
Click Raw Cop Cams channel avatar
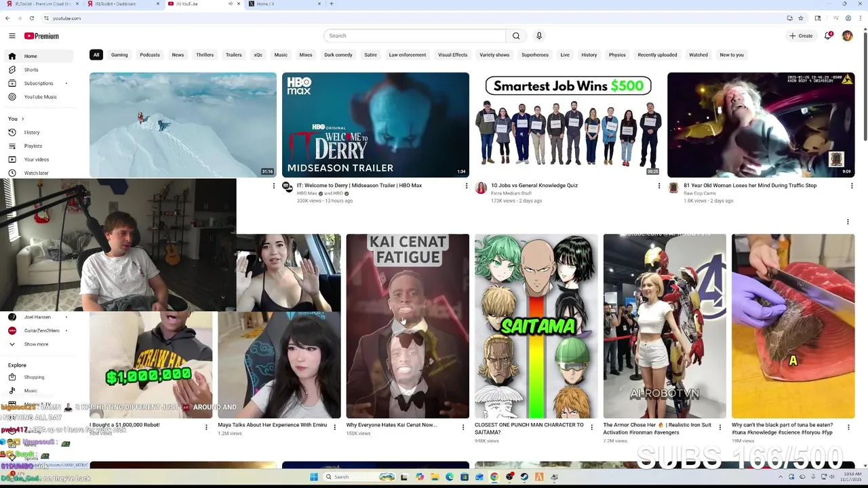[673, 188]
